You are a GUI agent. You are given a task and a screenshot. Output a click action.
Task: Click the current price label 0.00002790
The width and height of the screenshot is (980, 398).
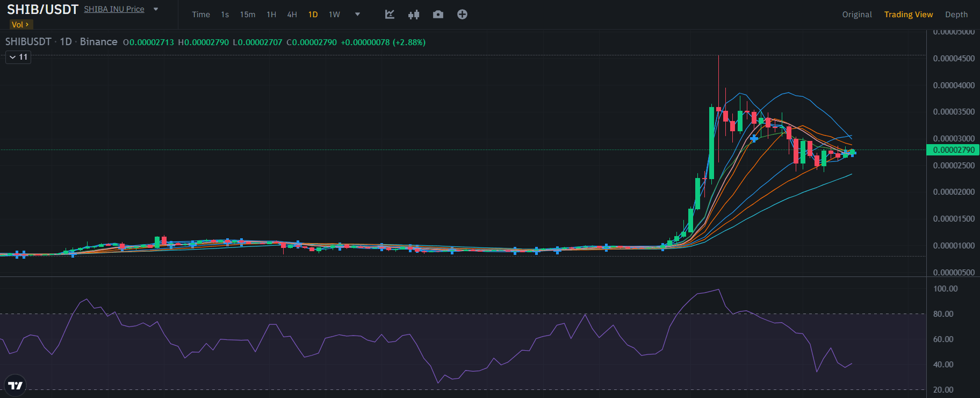tap(953, 150)
